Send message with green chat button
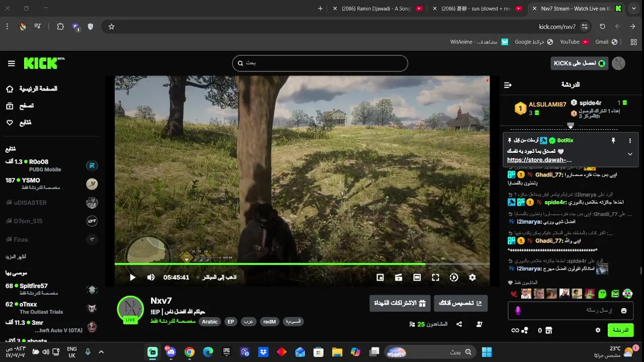 click(620, 330)
